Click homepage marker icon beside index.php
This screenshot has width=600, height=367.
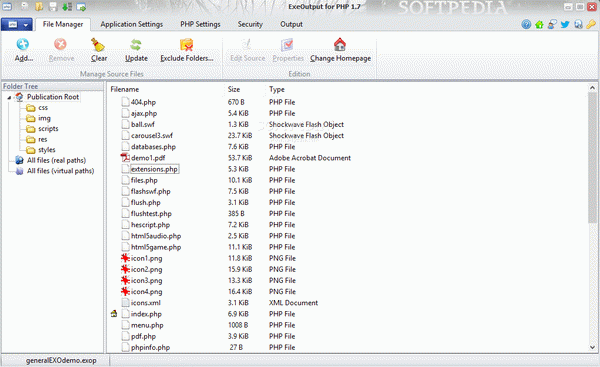(x=114, y=314)
